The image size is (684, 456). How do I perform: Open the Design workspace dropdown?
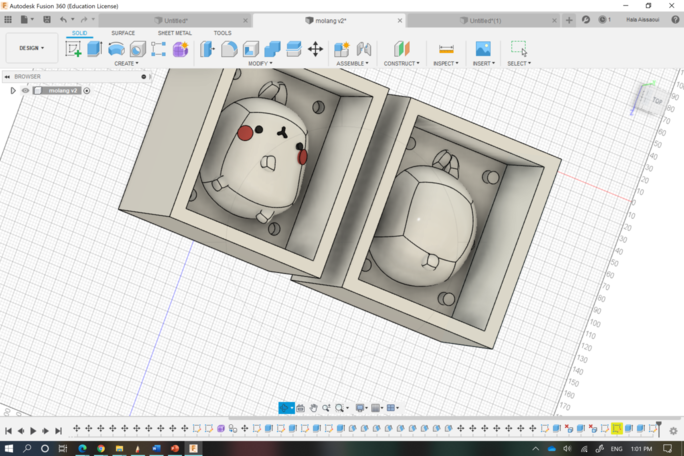pyautogui.click(x=31, y=48)
